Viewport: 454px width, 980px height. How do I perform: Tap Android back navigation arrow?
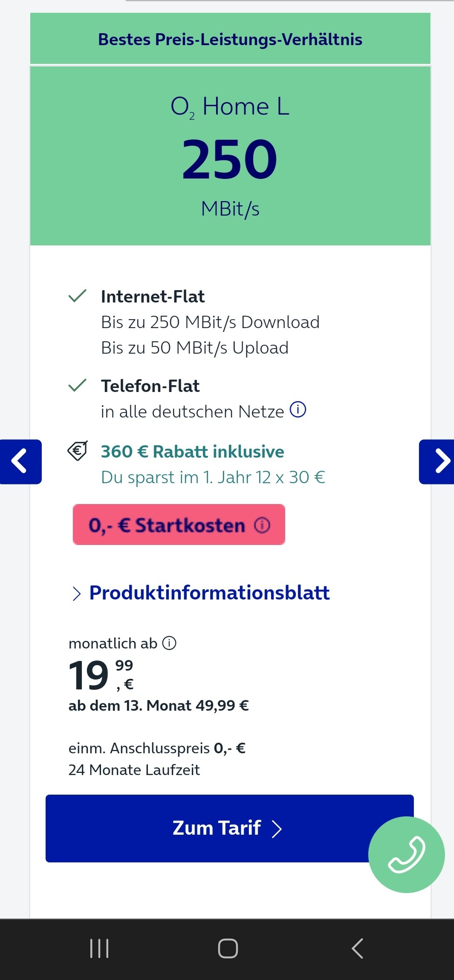[357, 948]
